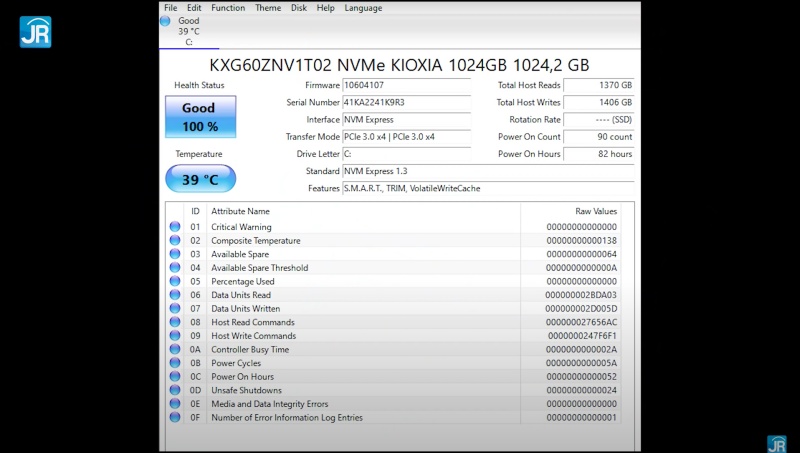Select the Media and Data Integrity Errors name
The image size is (800, 453).
[270, 404]
